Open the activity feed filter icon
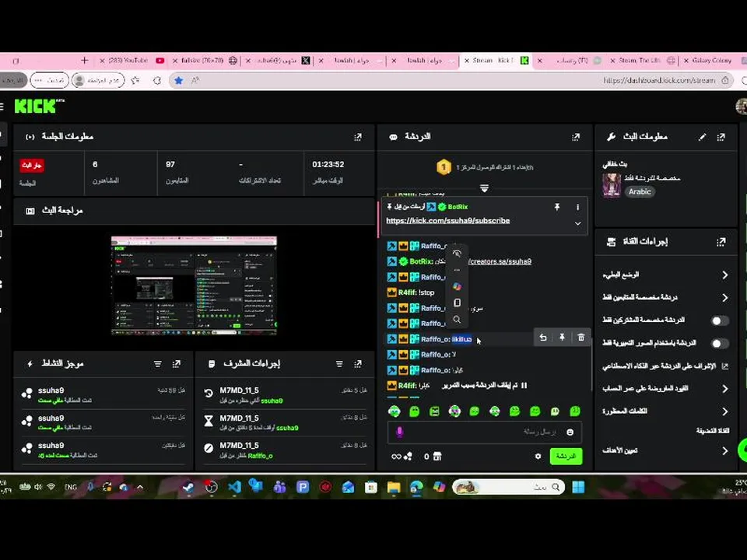 click(158, 364)
